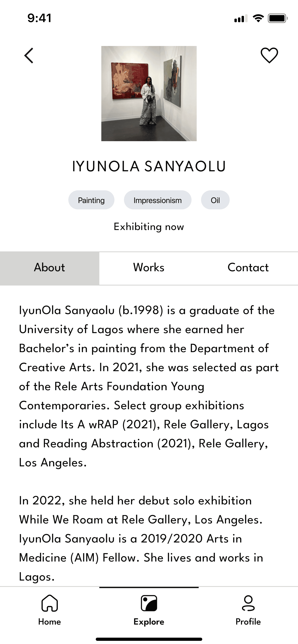Screen dimensions: 298x644
Task: Favorite the artist with the heart icon
Action: (269, 55)
